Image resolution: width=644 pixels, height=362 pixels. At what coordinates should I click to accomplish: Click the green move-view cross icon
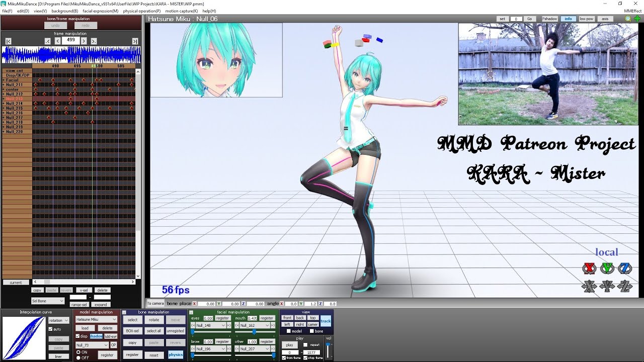637,19
